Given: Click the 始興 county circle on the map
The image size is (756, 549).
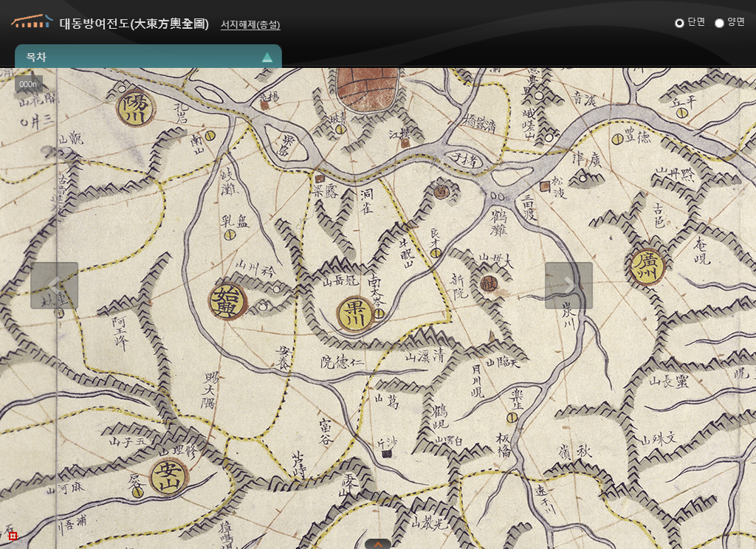Looking at the screenshot, I should tap(227, 301).
